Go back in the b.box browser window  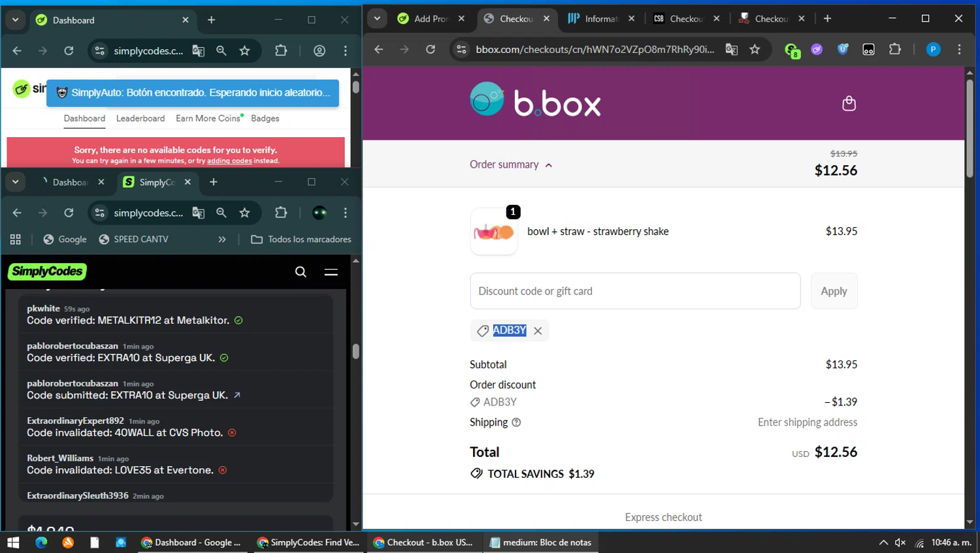(378, 50)
